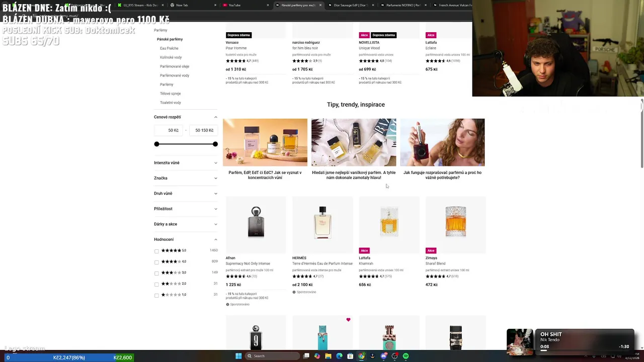Expand the Intenzita vůně filter

pos(186,163)
